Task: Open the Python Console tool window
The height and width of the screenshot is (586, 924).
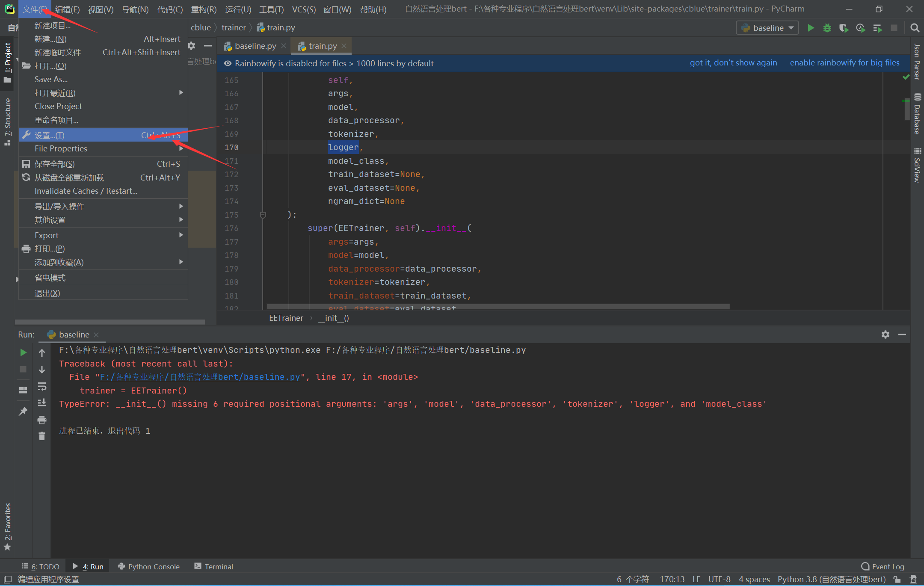Action: (148, 566)
